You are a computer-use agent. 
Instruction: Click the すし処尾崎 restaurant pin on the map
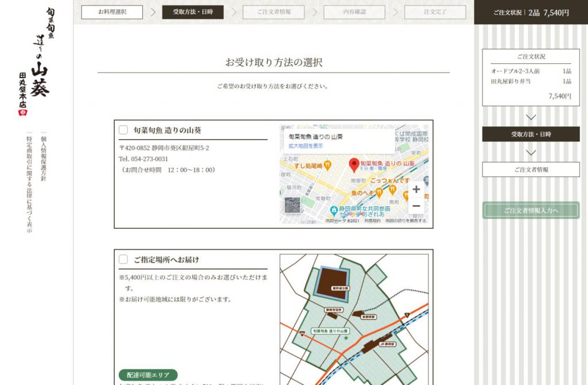[327, 165]
